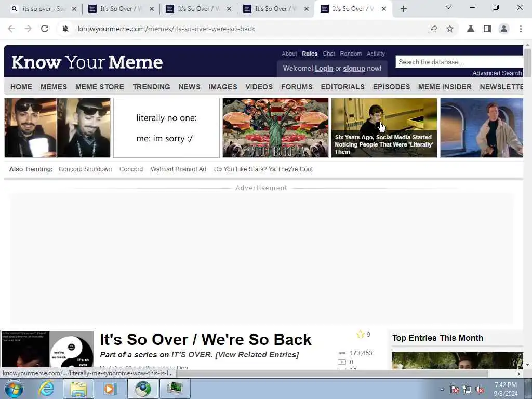532x399 pixels.
Task: Toggle the browser side panel icon
Action: pos(487,29)
